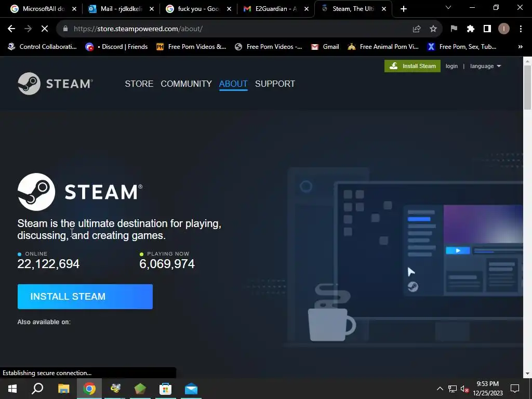Open the bee app on the taskbar
Image resolution: width=532 pixels, height=399 pixels.
(115, 389)
